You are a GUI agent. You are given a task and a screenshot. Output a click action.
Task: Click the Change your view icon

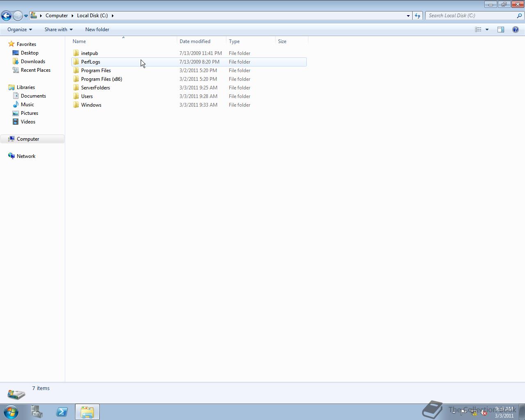pos(478,30)
